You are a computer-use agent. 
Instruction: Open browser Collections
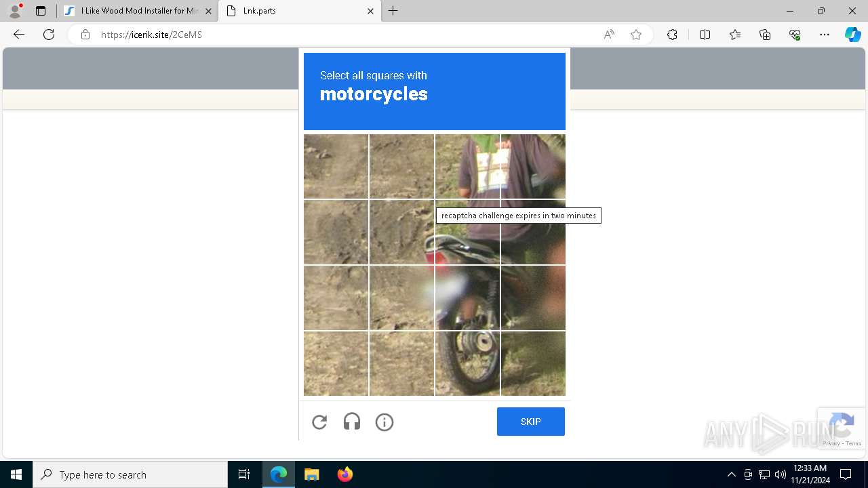tap(765, 35)
